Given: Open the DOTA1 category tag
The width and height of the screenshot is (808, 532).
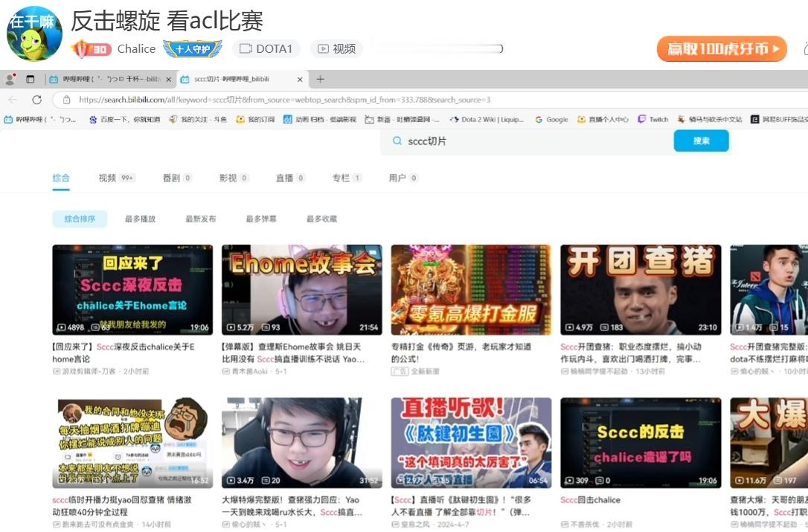Looking at the screenshot, I should (x=266, y=49).
